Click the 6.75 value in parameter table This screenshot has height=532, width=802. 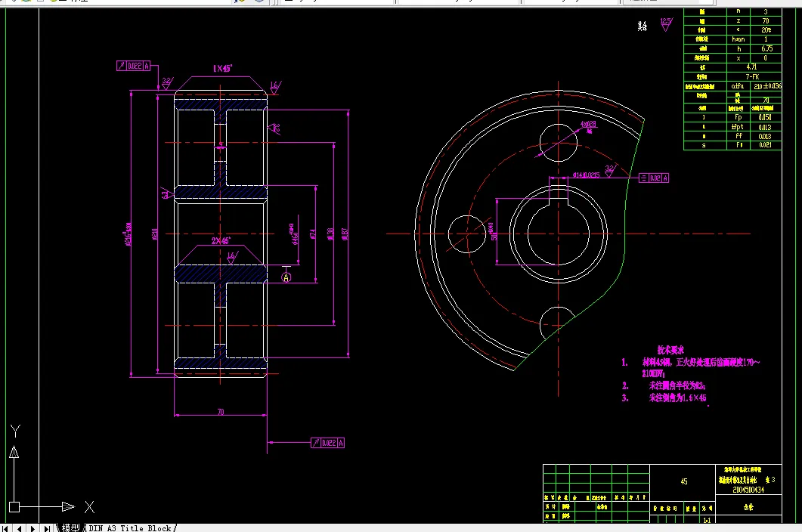click(766, 48)
